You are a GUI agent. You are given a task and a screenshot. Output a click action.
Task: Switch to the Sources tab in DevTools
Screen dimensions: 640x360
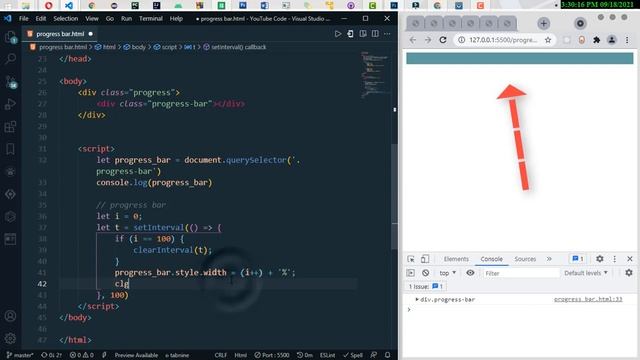coord(525,259)
